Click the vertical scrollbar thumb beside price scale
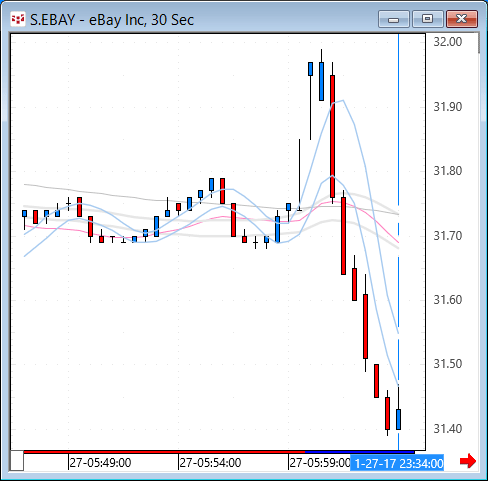Screen dimensions: 488x481 (x=479, y=43)
